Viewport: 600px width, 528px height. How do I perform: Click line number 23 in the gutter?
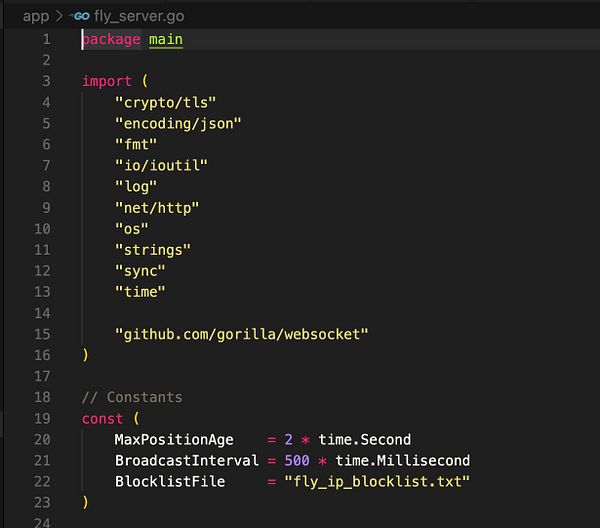coord(42,503)
